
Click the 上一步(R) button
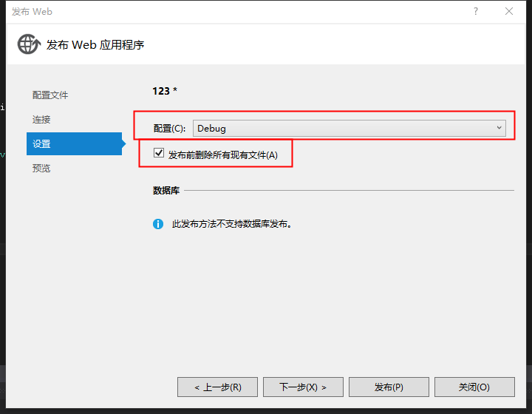217,387
